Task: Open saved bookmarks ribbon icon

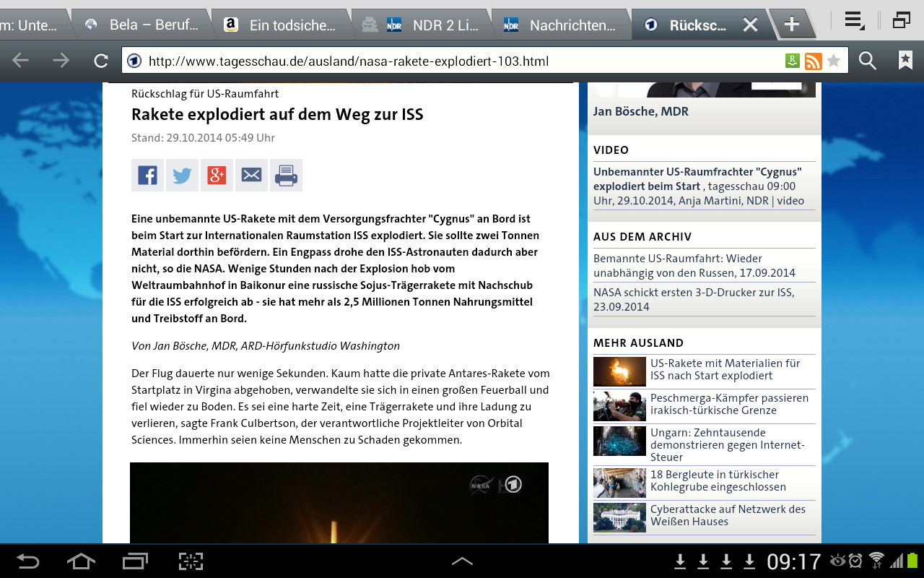Action: point(905,61)
